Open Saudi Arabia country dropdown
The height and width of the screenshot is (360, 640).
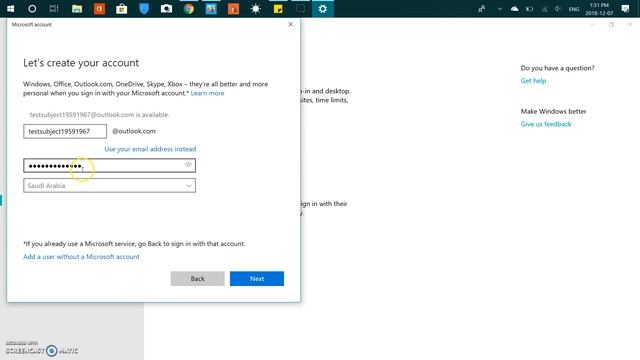click(109, 186)
